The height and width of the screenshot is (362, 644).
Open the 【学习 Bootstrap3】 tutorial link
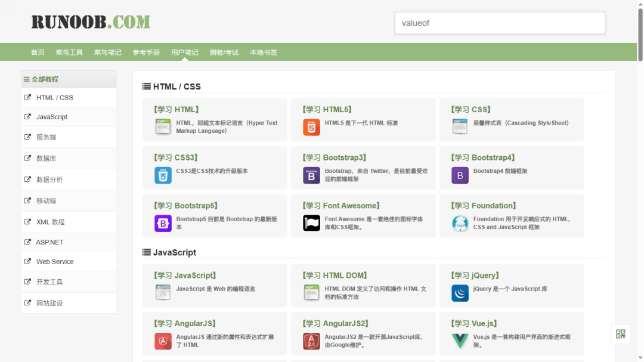pyautogui.click(x=335, y=157)
